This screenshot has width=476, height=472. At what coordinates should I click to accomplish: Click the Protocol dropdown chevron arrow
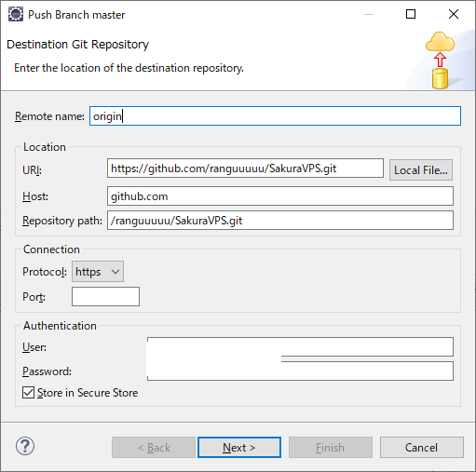116,272
